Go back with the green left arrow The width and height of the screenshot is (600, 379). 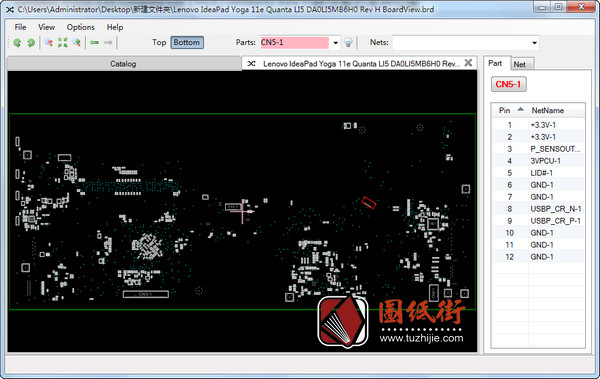(94, 42)
